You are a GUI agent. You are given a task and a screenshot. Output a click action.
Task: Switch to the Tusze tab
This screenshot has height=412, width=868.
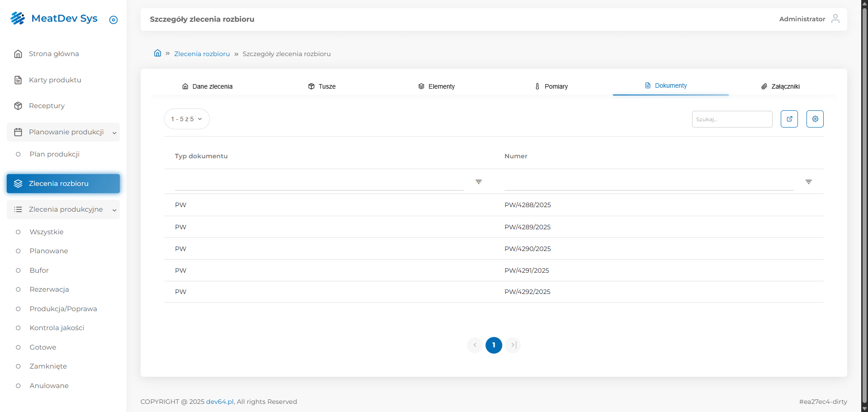point(322,86)
